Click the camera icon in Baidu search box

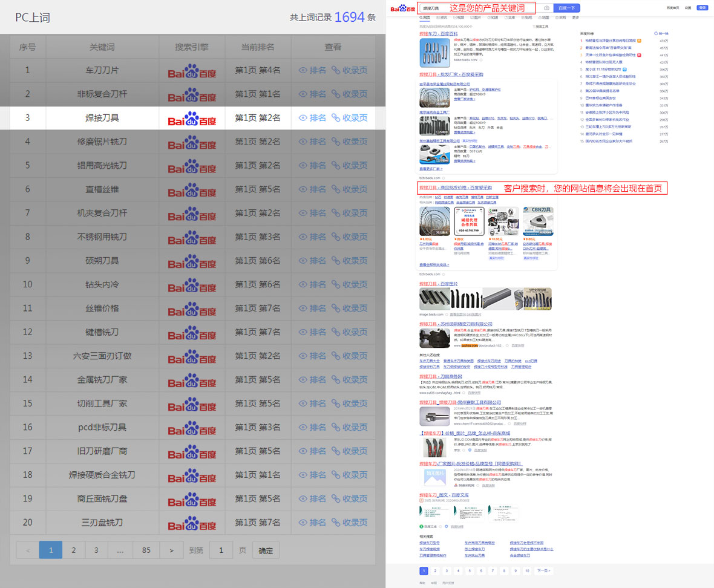546,8
